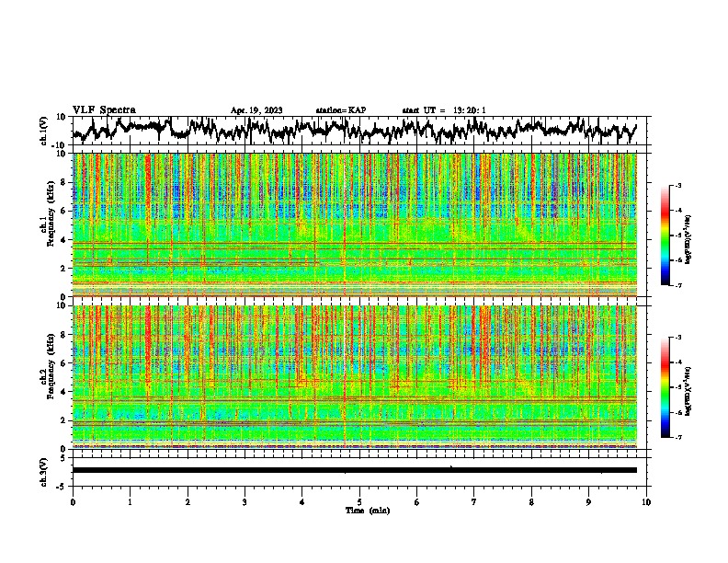Click the 'start UT = 13:20: 1' text
This screenshot has height=563, width=728.
tap(444, 110)
